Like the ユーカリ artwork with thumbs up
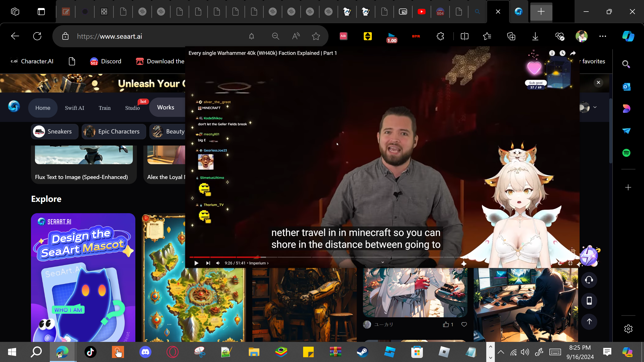Image resolution: width=644 pixels, height=362 pixels. [x=446, y=325]
